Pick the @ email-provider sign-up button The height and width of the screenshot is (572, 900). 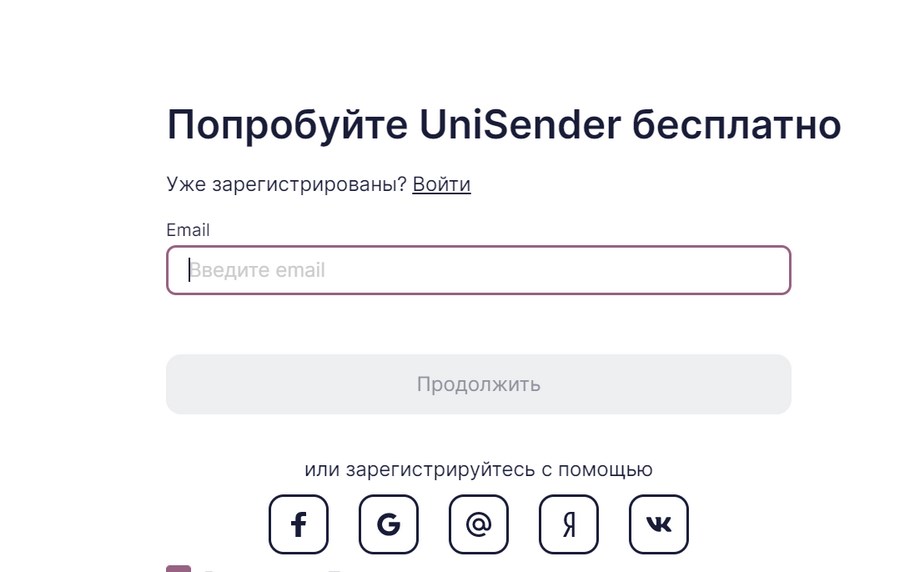tap(478, 524)
